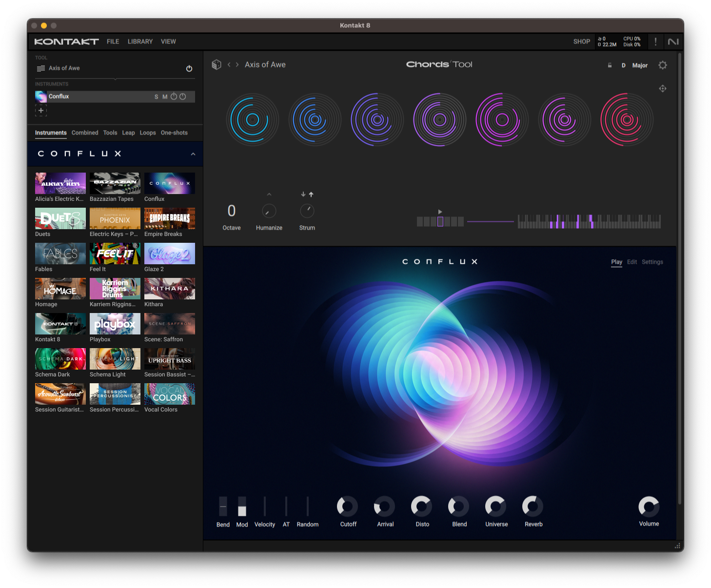This screenshot has height=588, width=711.
Task: Click the move handle icon above the chord wheels
Action: click(x=662, y=88)
